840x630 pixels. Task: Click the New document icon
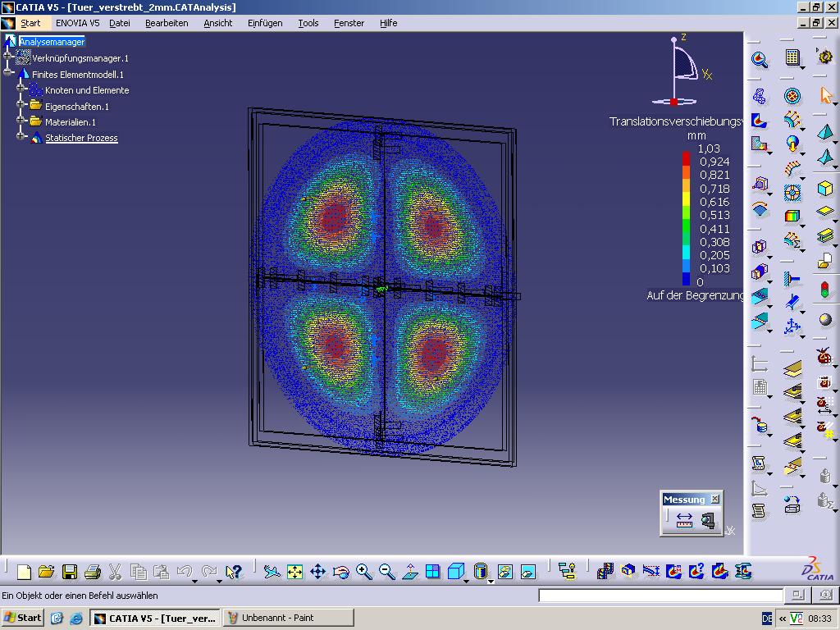(x=24, y=572)
